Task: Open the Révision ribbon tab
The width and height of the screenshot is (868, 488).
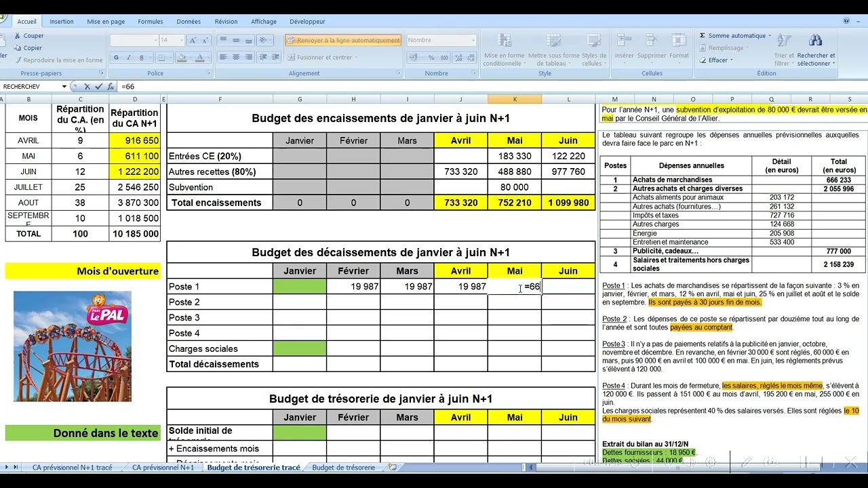Action: point(226,22)
